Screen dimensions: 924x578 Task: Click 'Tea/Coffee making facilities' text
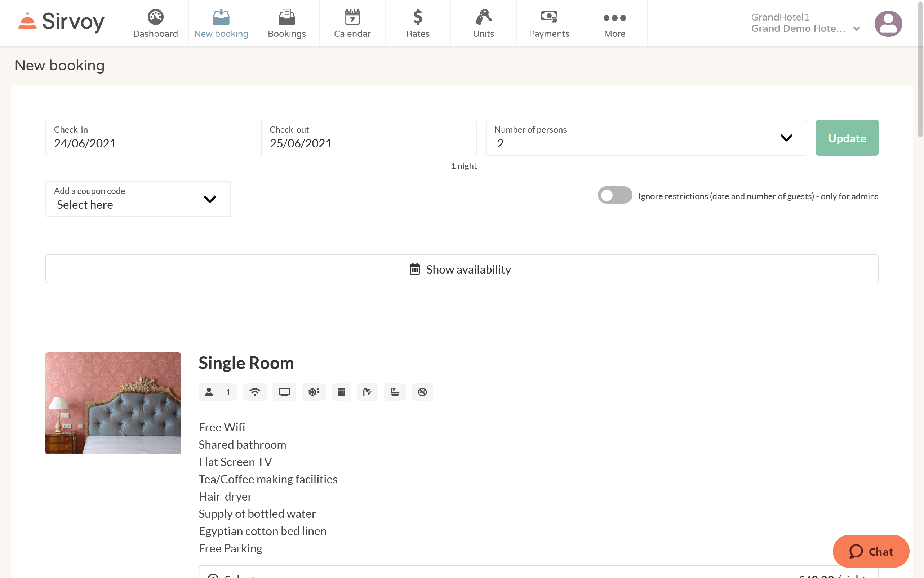pyautogui.click(x=268, y=479)
